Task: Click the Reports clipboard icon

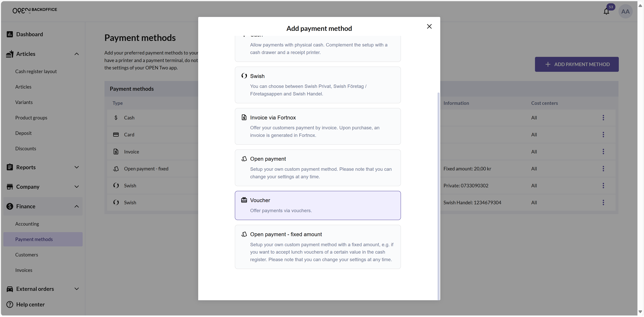Action: pyautogui.click(x=10, y=167)
